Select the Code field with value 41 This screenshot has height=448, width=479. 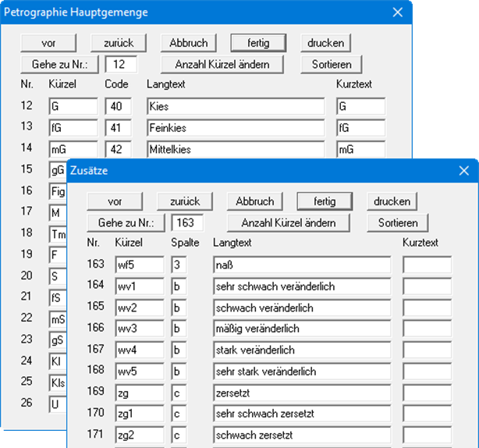point(118,127)
